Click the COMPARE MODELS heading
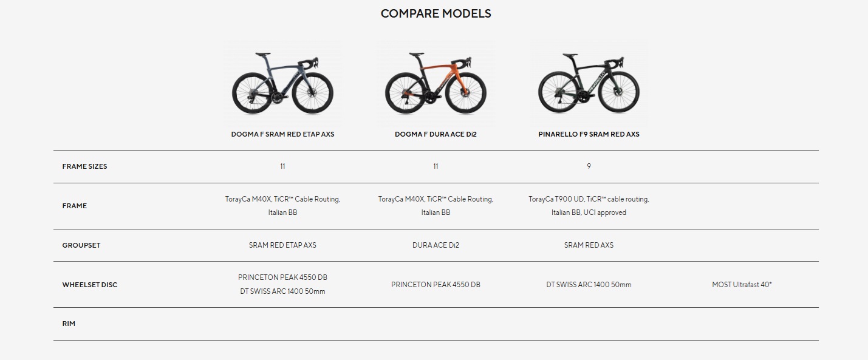Image resolution: width=868 pixels, height=360 pixels. (436, 13)
